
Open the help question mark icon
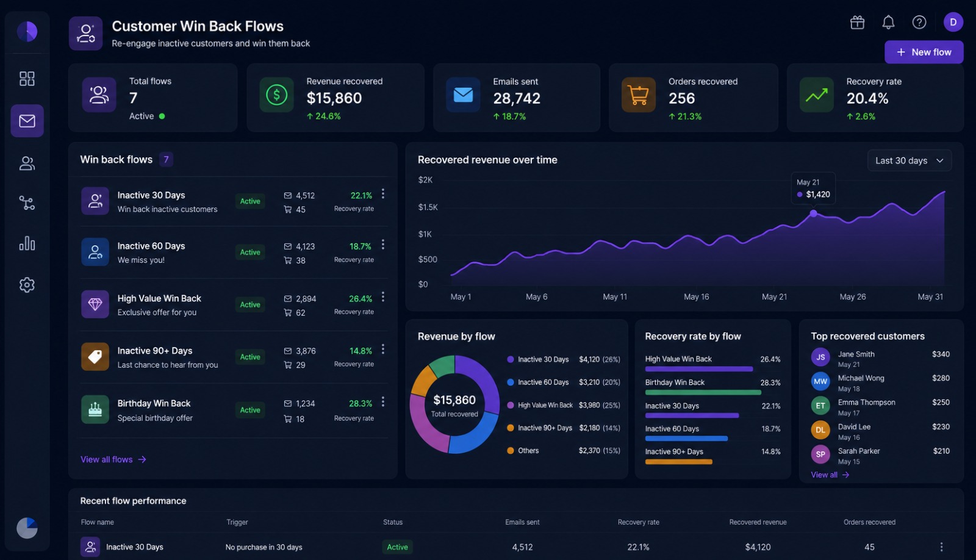pyautogui.click(x=919, y=23)
